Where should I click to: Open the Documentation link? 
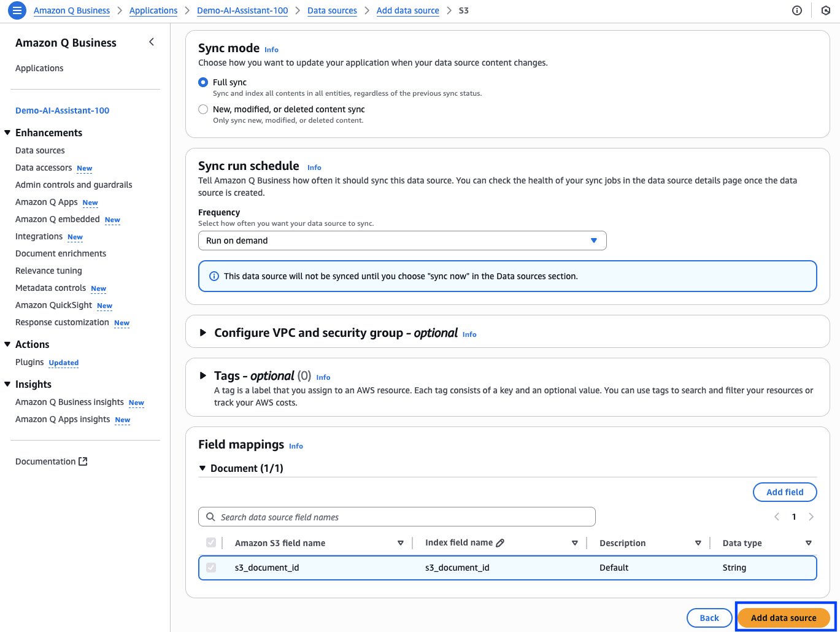pos(51,461)
